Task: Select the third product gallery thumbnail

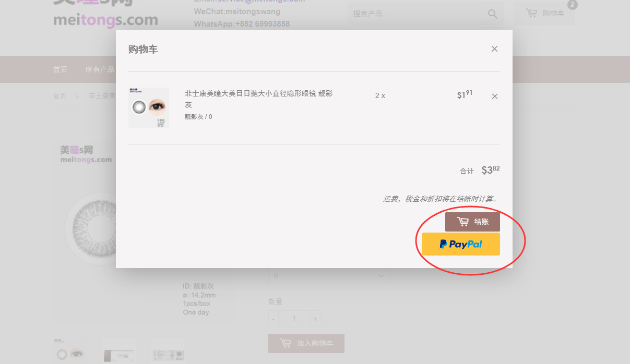Action: click(x=169, y=350)
